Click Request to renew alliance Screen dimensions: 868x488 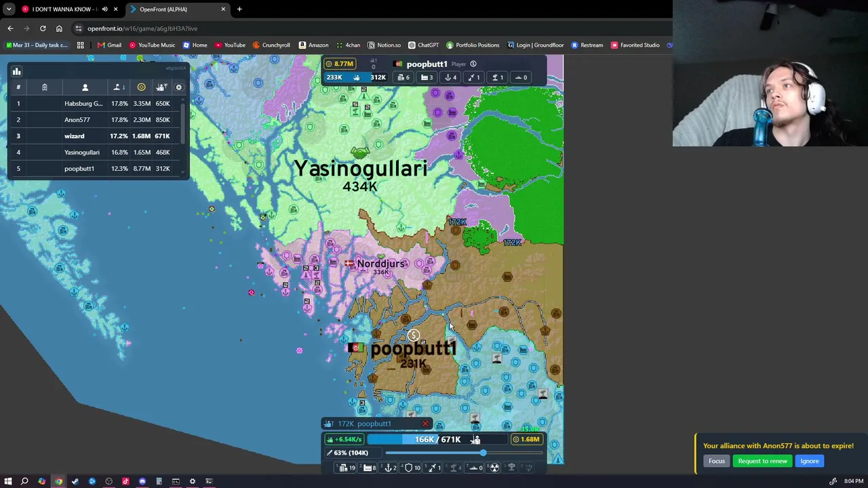tap(763, 461)
